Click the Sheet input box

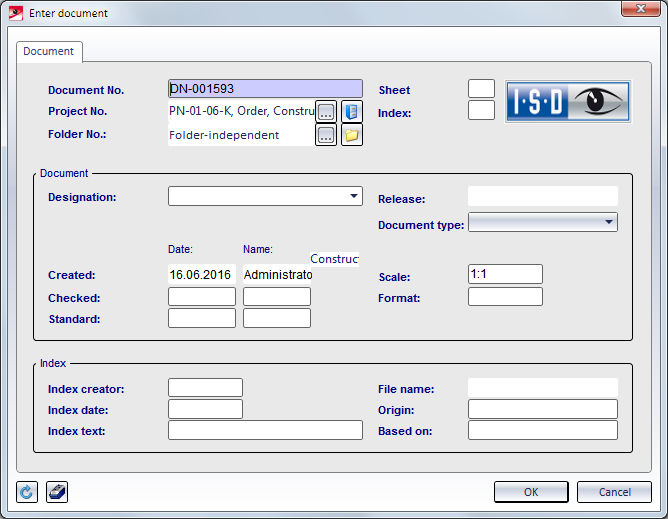click(x=481, y=89)
